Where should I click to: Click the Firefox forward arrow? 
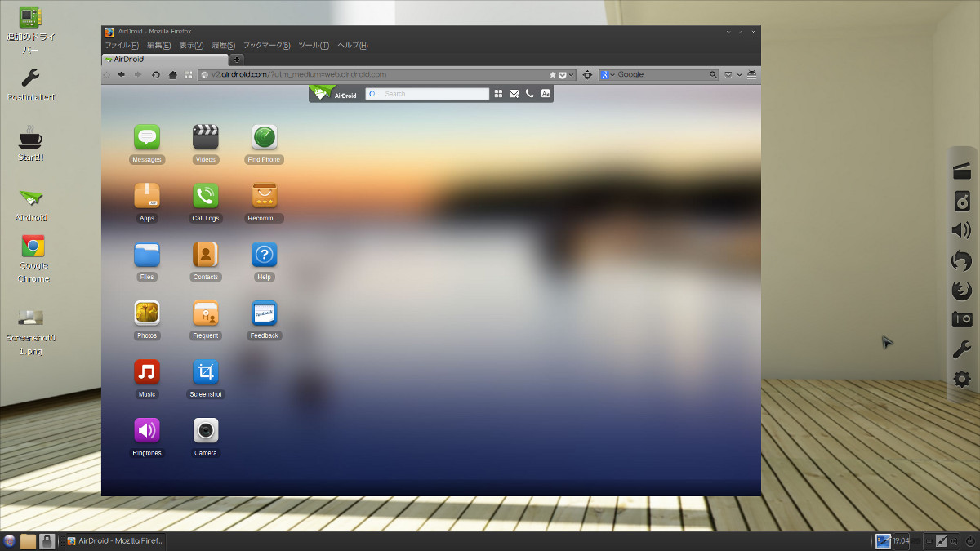[x=138, y=74]
